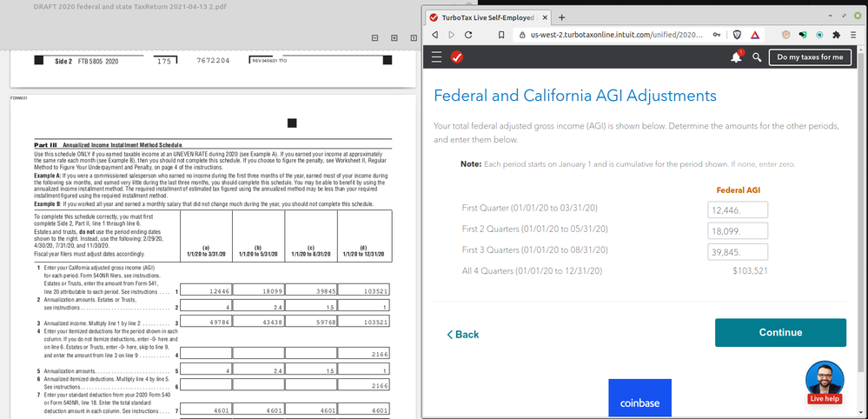
Task: Go Back to previous TurboTax step
Action: [x=463, y=335]
